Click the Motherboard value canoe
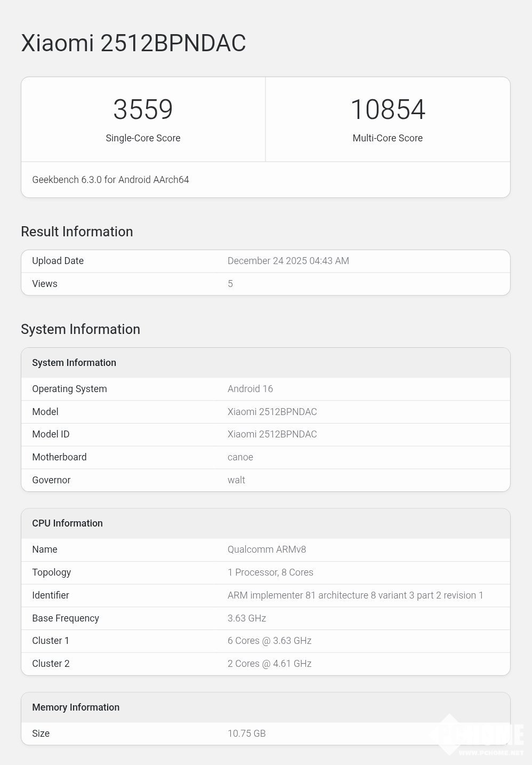 point(240,457)
